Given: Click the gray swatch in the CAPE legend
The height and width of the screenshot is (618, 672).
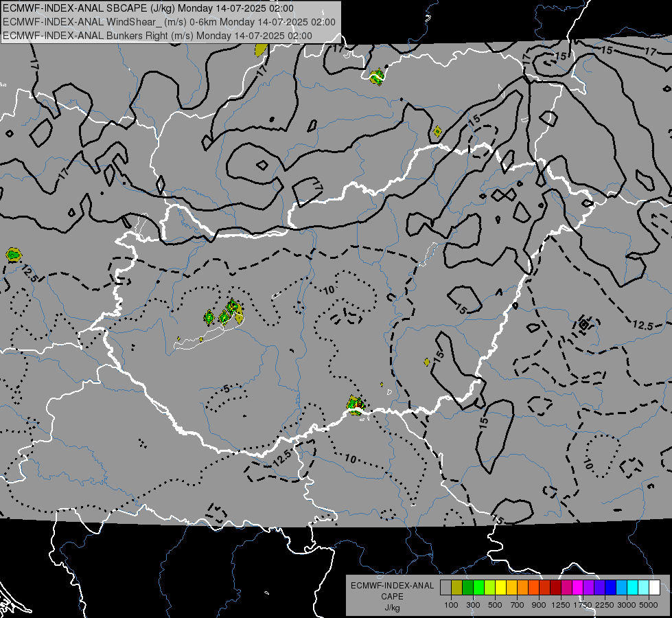Looking at the screenshot, I should tap(445, 587).
